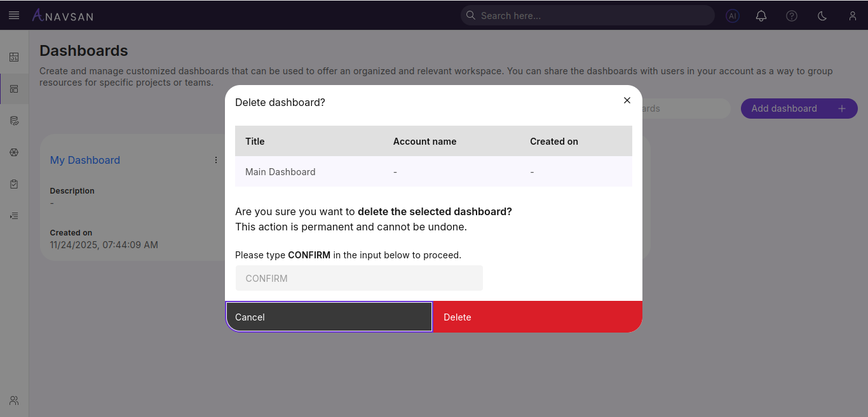Open the list view sidebar icon

(14, 215)
